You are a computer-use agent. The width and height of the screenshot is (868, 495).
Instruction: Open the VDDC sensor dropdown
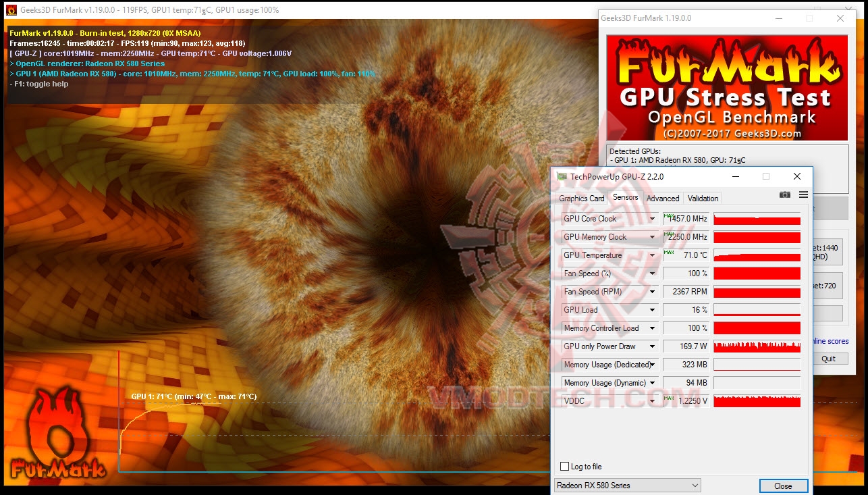click(651, 400)
